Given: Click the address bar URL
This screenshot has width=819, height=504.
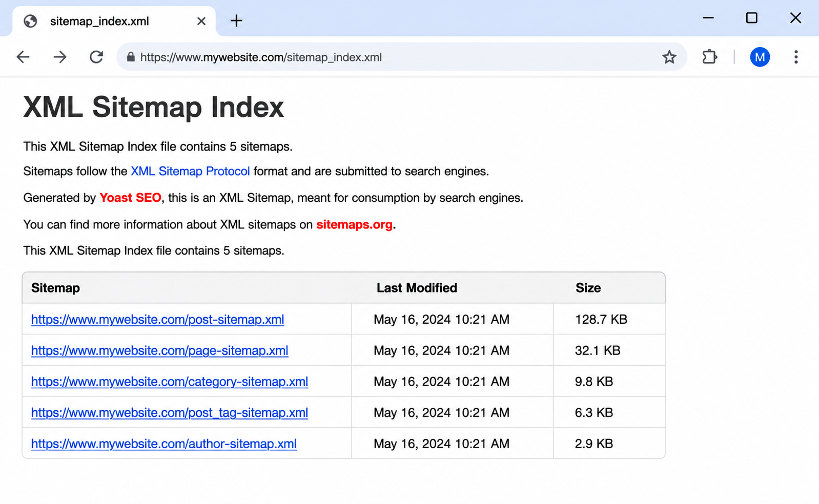Looking at the screenshot, I should [261, 57].
